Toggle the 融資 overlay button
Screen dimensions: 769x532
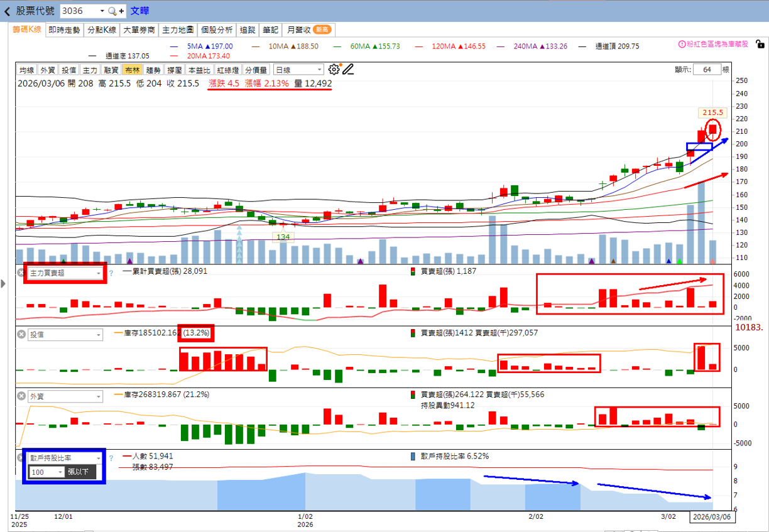pyautogui.click(x=112, y=70)
